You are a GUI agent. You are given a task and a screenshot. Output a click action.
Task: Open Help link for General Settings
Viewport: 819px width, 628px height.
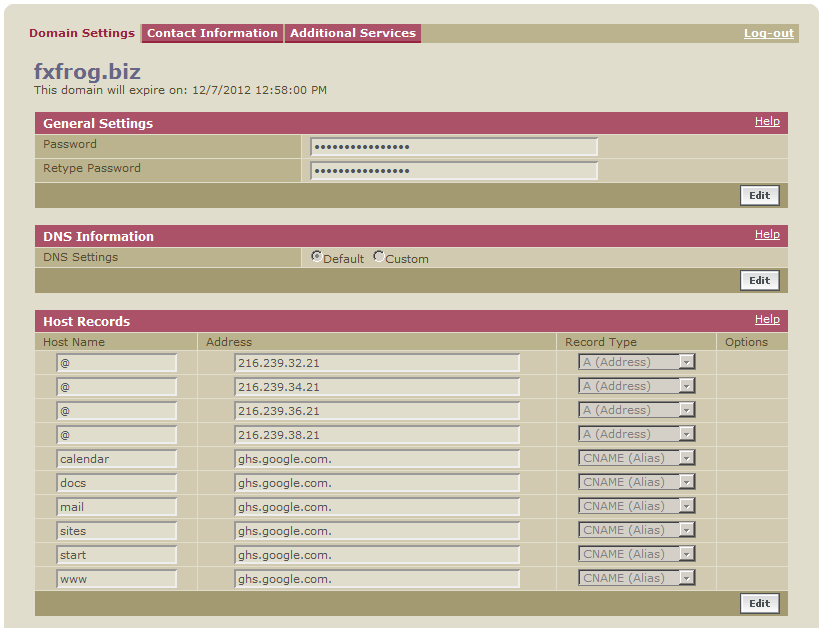tap(767, 121)
